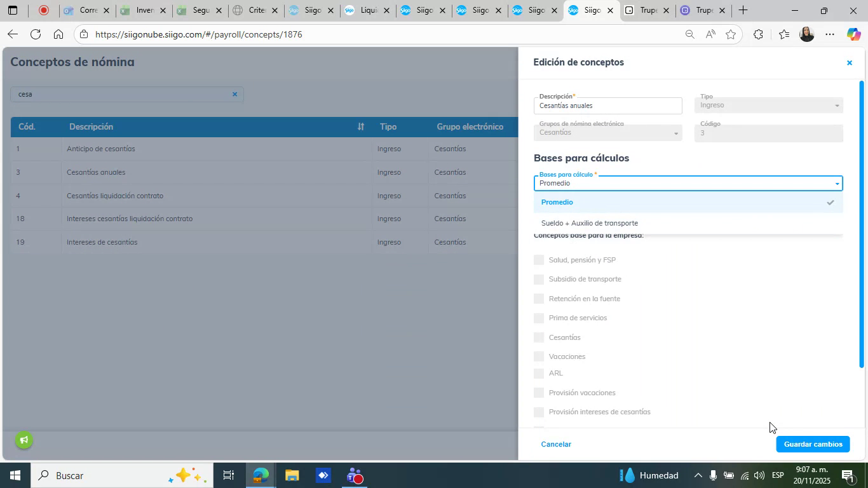Save changes with Guardar cambios

[x=813, y=444]
